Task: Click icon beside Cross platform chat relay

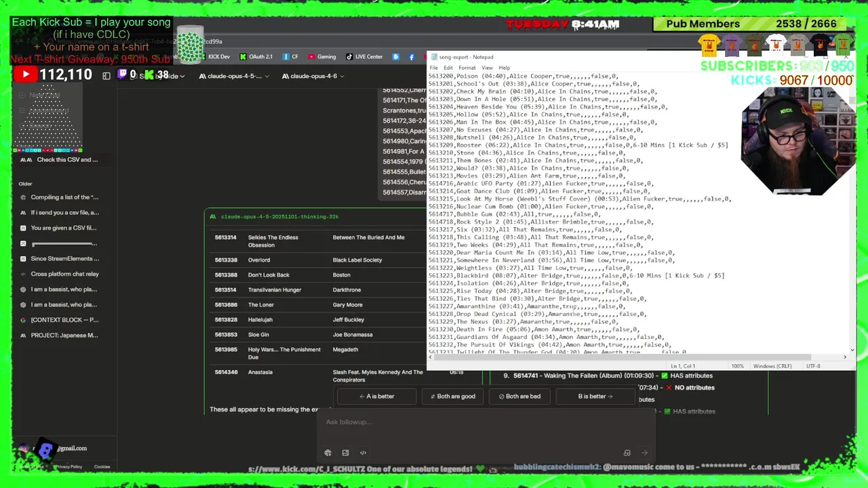Action: click(x=24, y=274)
